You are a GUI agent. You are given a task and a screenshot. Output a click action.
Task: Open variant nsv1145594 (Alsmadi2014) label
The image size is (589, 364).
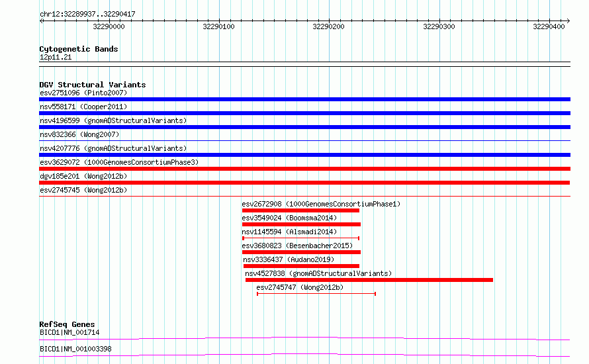click(x=289, y=232)
